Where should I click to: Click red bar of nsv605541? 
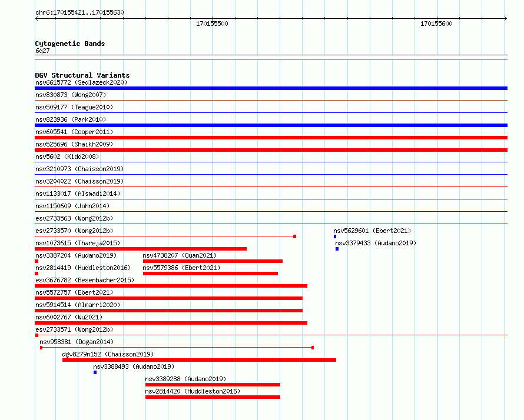(x=271, y=138)
